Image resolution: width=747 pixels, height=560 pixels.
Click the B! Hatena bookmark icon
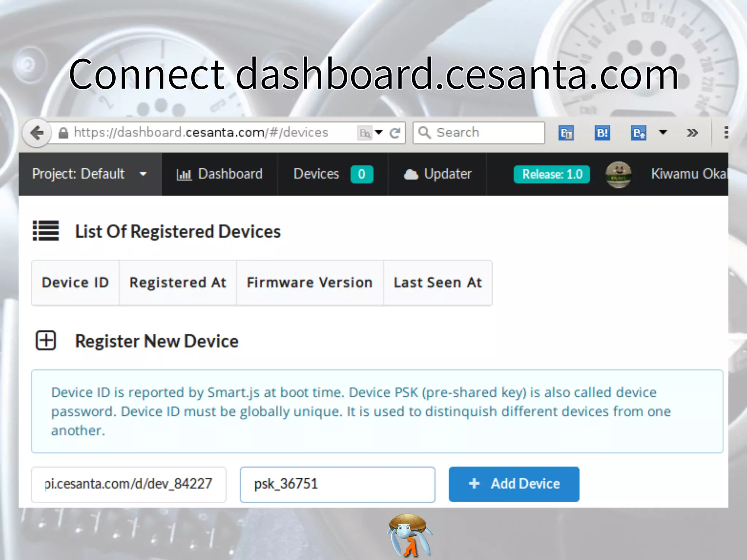click(602, 133)
